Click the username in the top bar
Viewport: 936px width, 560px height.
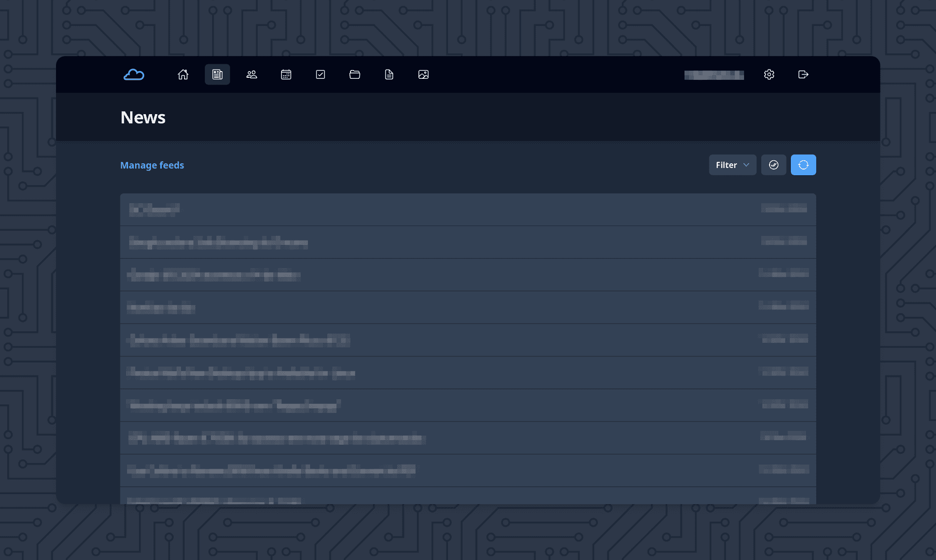coord(714,74)
